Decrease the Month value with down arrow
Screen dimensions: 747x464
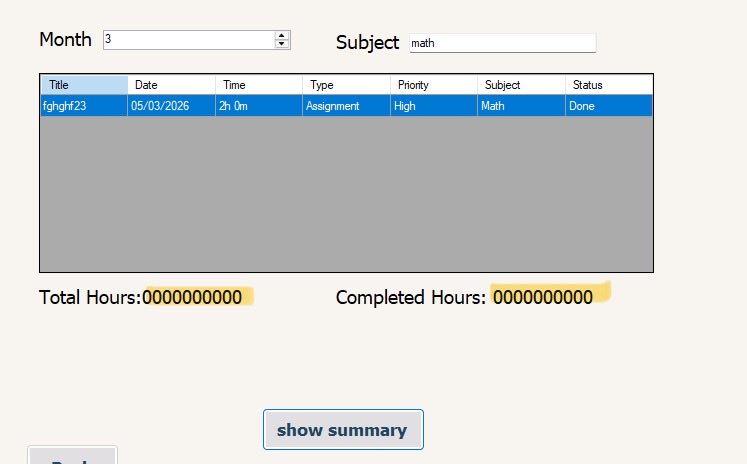(x=282, y=44)
